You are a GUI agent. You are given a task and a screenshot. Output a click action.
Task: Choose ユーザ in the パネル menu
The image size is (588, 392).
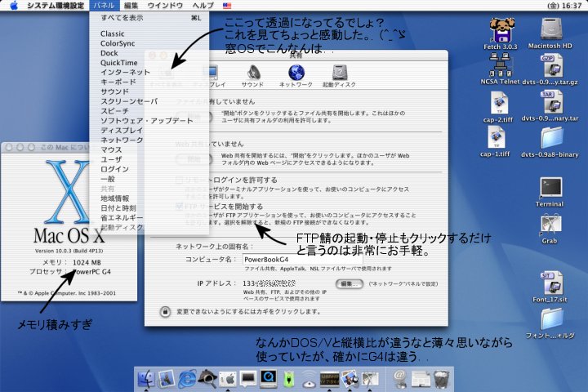click(x=149, y=159)
